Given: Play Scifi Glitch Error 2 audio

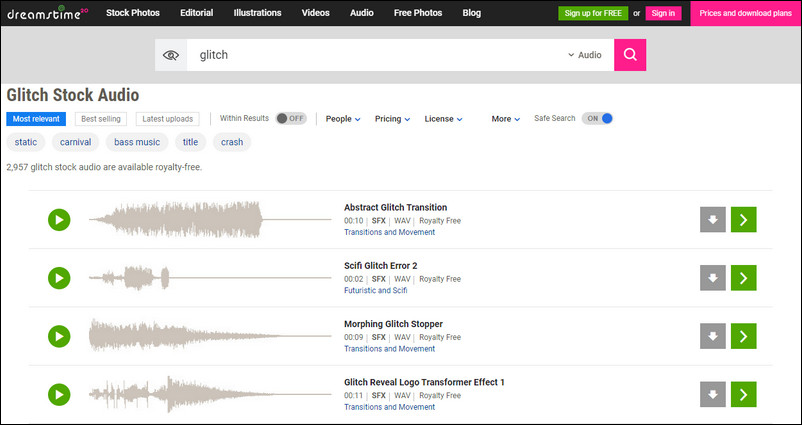Looking at the screenshot, I should tap(59, 278).
